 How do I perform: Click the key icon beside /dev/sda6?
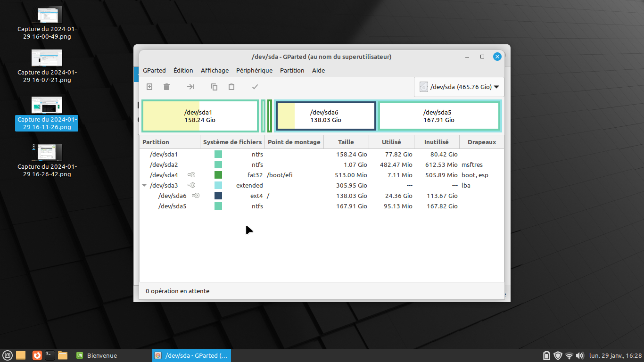pos(196,196)
